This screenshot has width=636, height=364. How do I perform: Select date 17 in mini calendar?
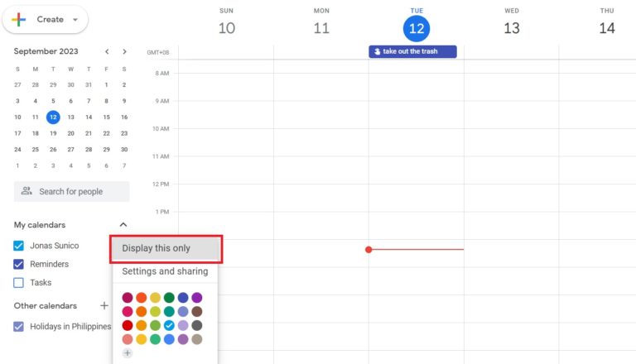pos(17,133)
